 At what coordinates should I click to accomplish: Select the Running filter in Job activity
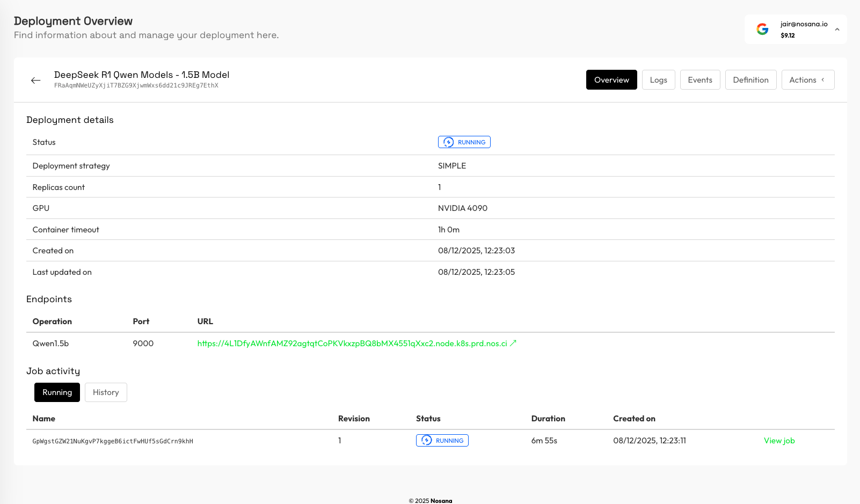57,392
